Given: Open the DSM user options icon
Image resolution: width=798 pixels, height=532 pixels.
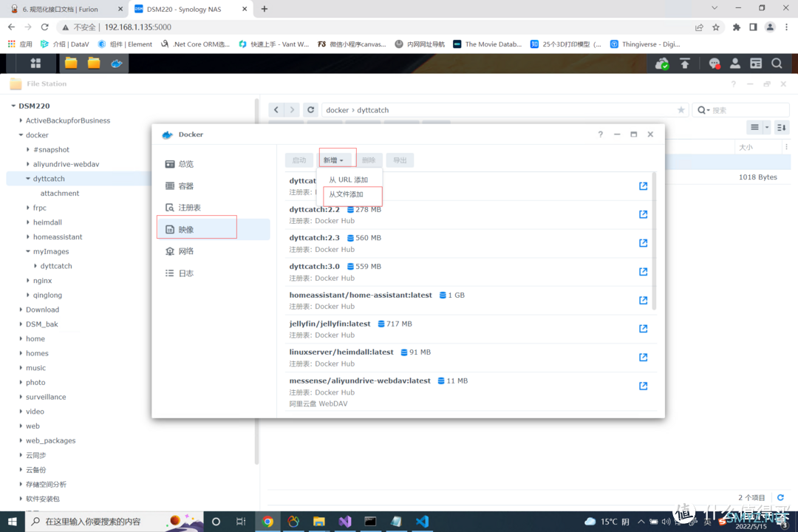Looking at the screenshot, I should tap(735, 64).
